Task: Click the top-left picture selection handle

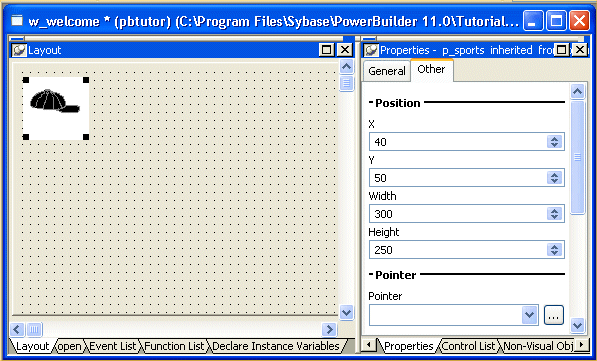Action: coord(26,80)
